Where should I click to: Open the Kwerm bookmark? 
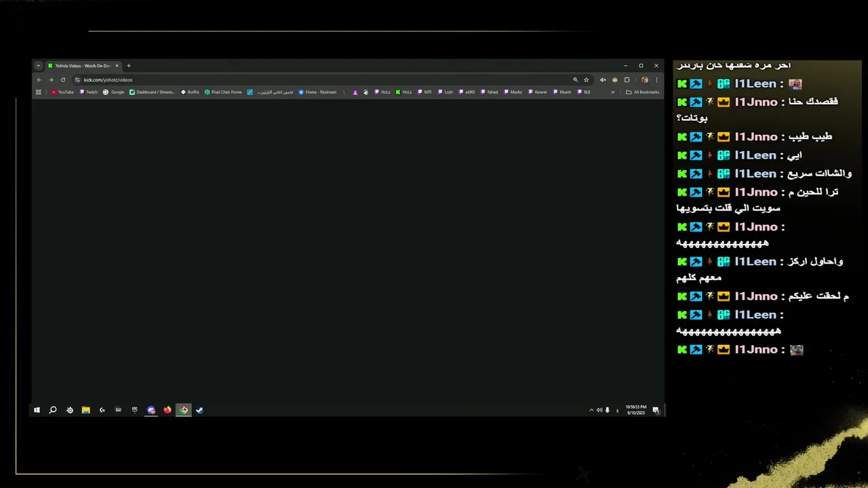click(x=537, y=92)
